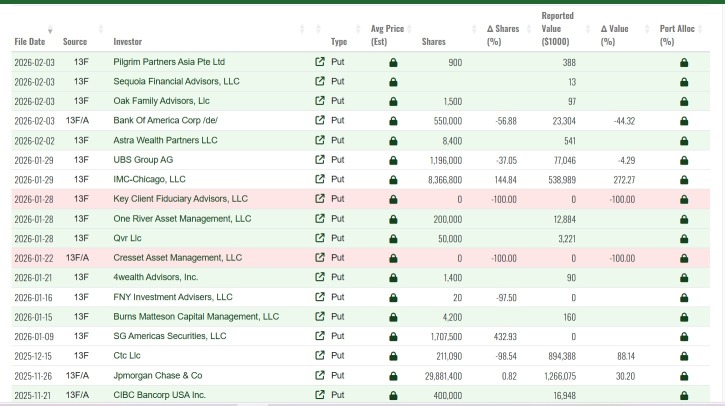725x406 pixels.
Task: Sort by Shares column arrows
Action: 474,29
